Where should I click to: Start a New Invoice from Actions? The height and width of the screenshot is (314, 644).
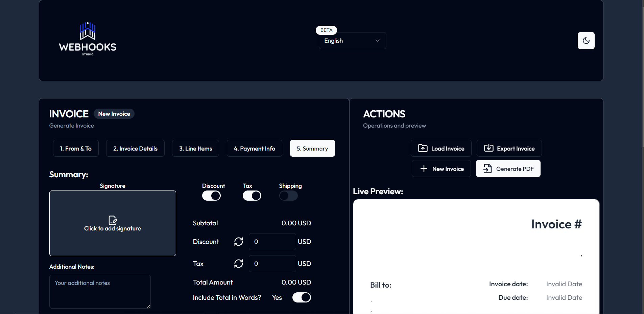tap(441, 169)
